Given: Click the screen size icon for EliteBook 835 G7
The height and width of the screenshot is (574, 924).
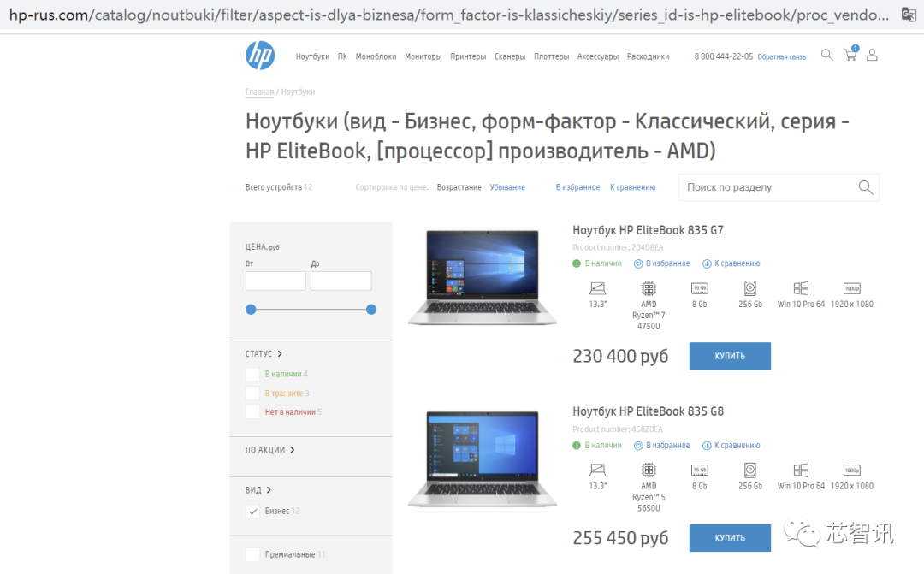Looking at the screenshot, I should click(x=597, y=288).
